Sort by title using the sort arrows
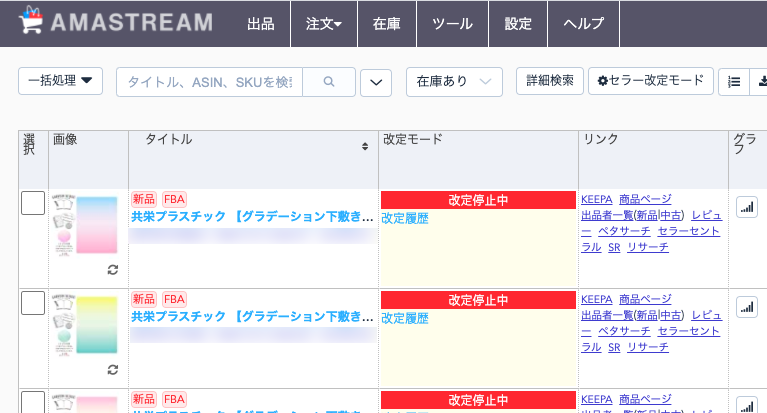Screen dimensions: 767x413 click(x=365, y=146)
